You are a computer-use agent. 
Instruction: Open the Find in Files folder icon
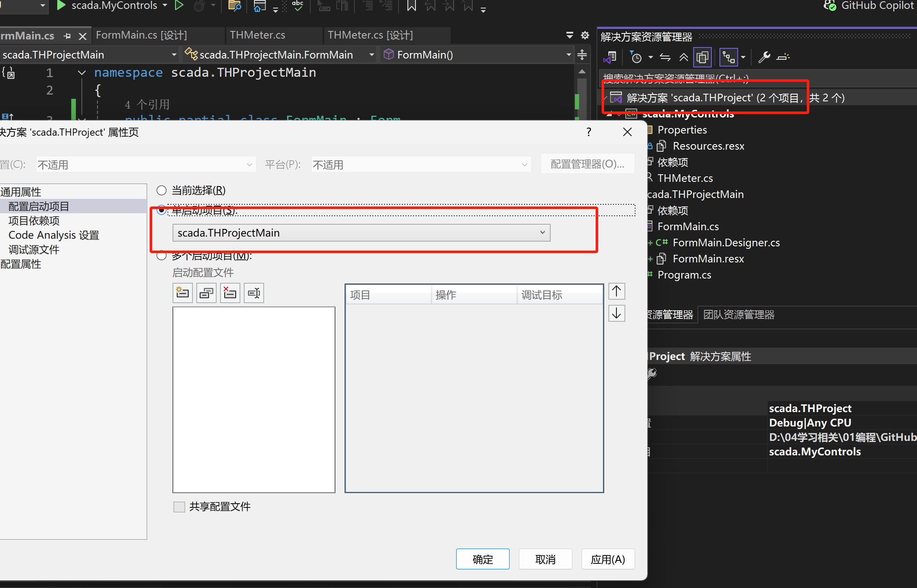click(234, 6)
